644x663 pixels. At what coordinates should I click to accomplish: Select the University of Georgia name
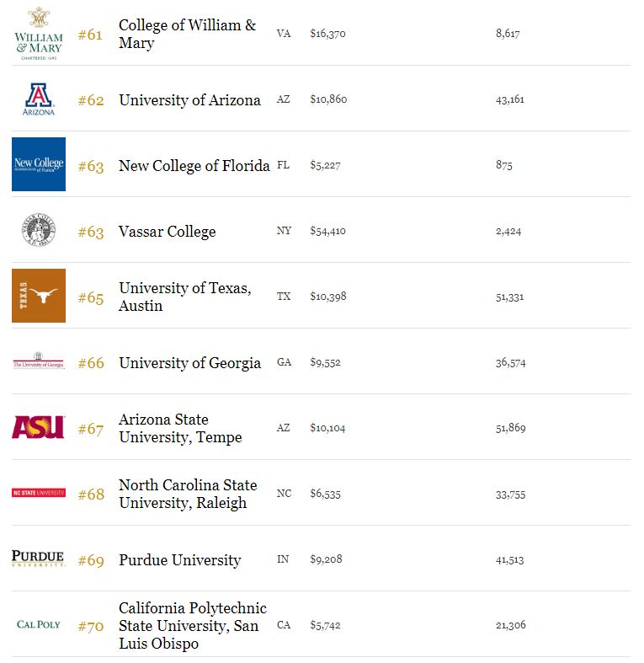coord(189,363)
